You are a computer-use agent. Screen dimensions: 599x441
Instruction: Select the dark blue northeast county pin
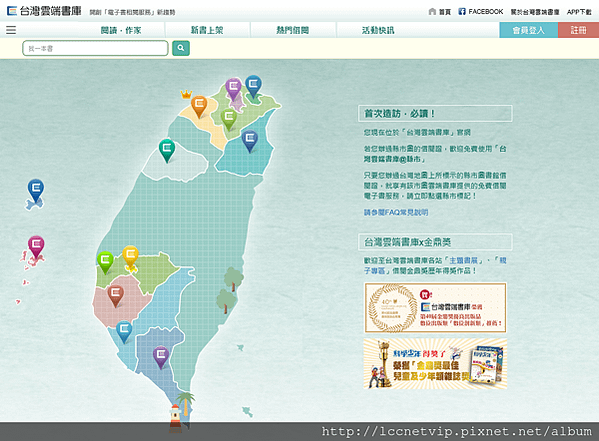point(250,141)
